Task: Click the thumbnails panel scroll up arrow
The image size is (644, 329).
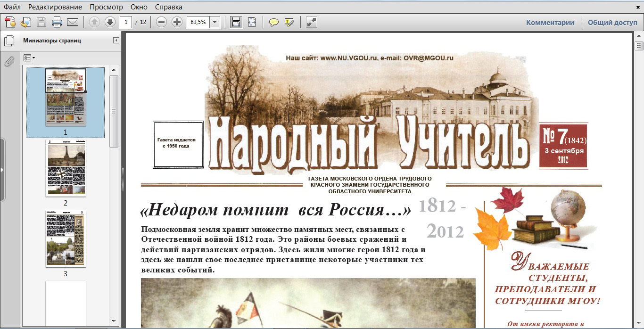Action: (114, 70)
